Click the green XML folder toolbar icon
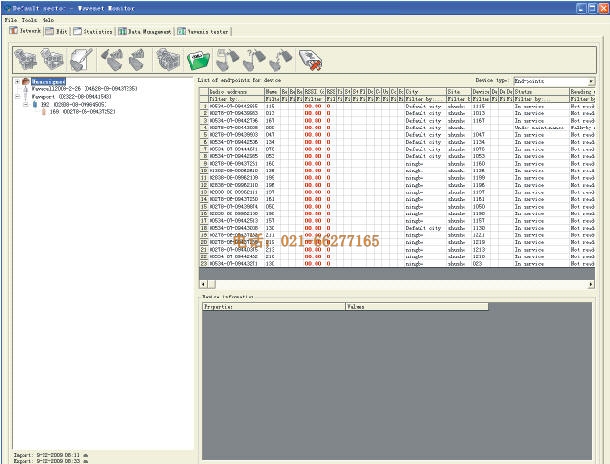This screenshot has width=610, height=464. click(x=198, y=60)
